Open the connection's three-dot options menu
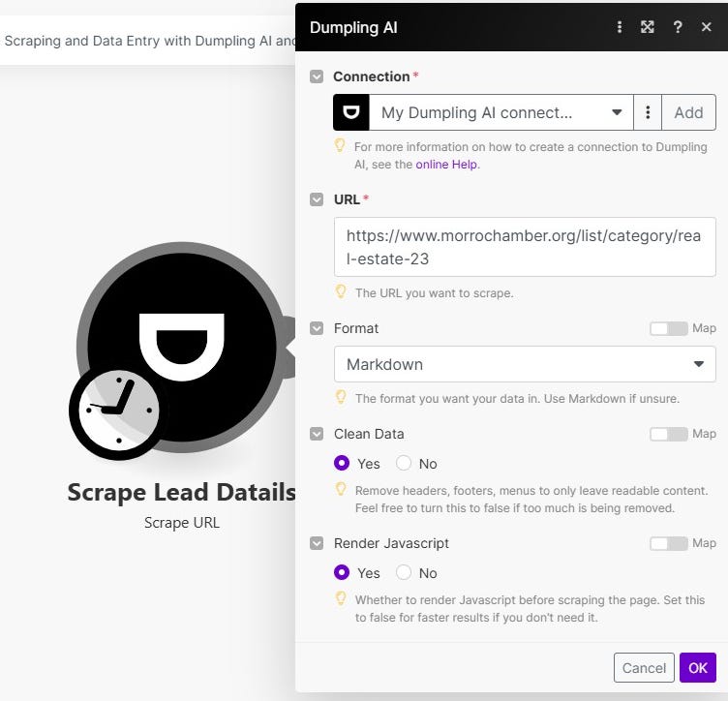Image resolution: width=728 pixels, height=701 pixels. [648, 112]
